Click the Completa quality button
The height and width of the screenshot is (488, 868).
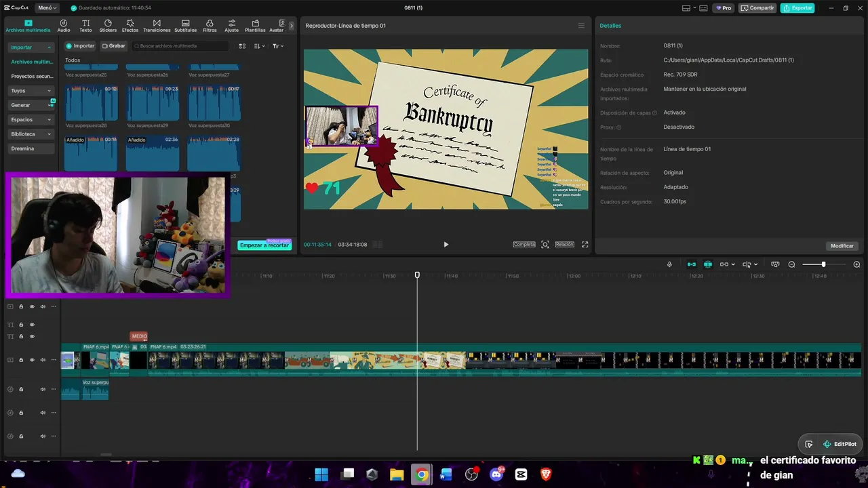(524, 245)
